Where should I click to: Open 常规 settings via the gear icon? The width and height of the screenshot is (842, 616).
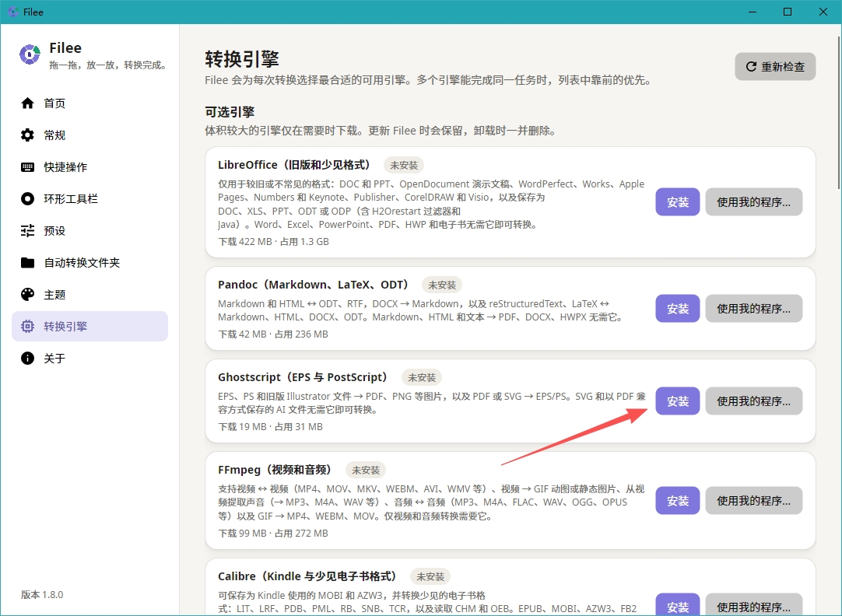click(27, 135)
